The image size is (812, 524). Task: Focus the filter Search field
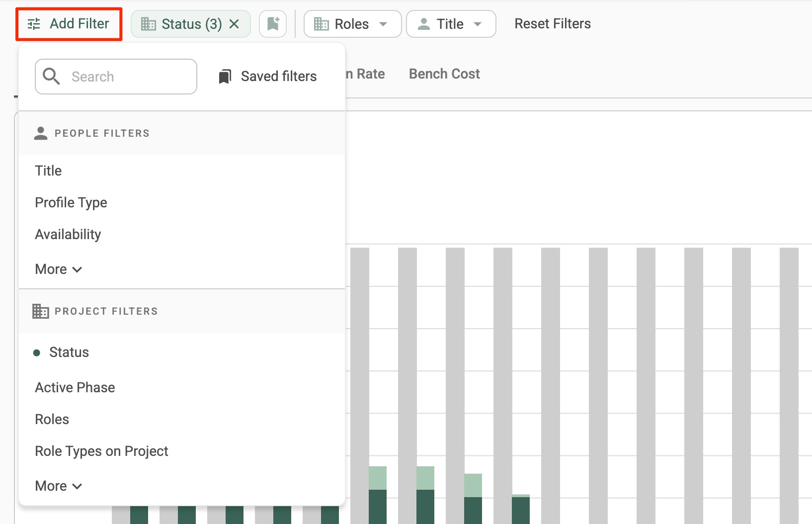116,77
